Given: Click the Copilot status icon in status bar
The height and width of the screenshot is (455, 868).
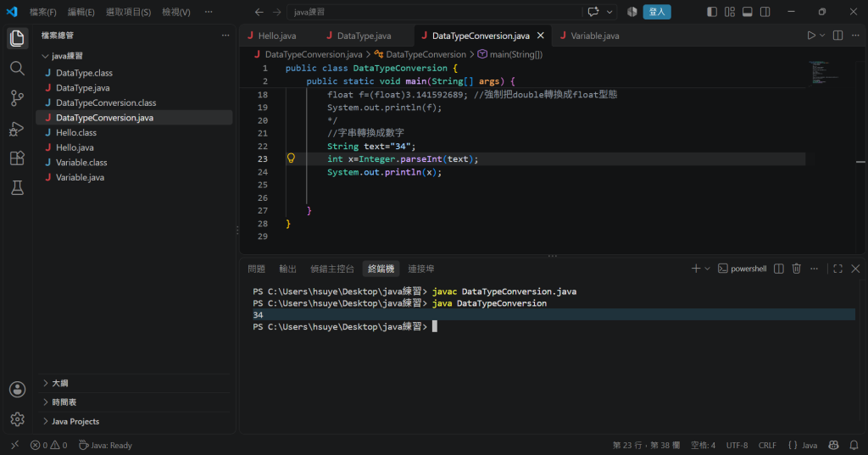Looking at the screenshot, I should click(834, 445).
